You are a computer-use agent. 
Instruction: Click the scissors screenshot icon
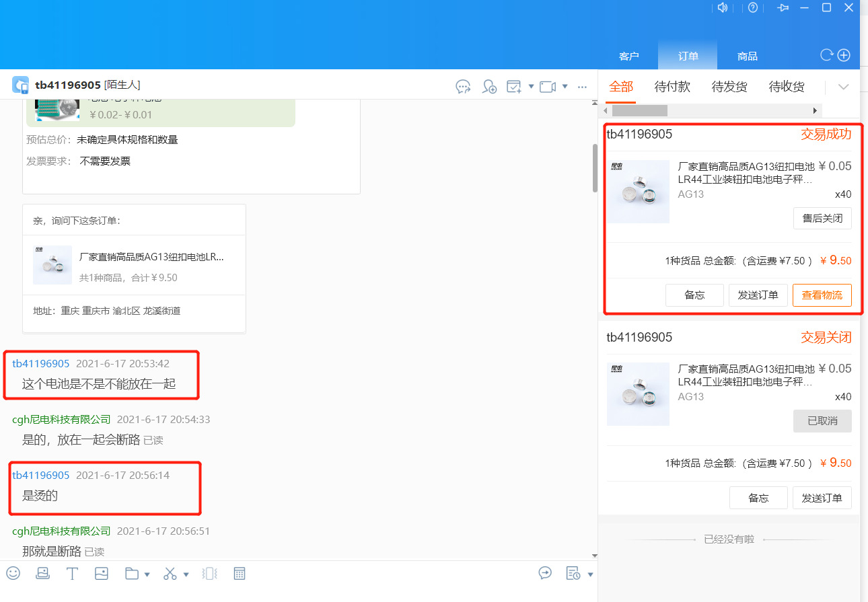point(170,574)
